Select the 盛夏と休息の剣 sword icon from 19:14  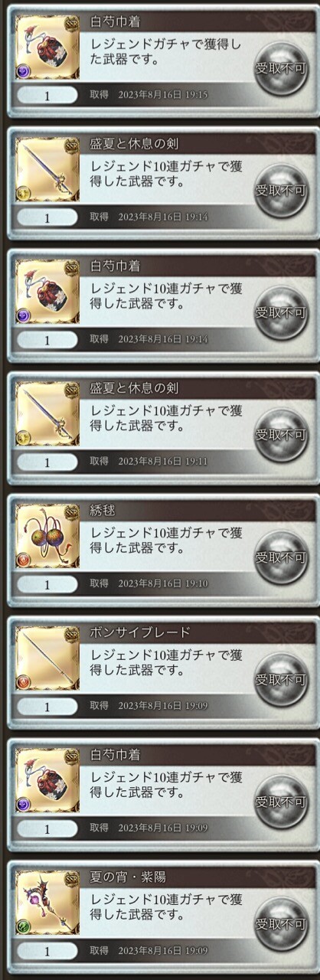(x=47, y=168)
